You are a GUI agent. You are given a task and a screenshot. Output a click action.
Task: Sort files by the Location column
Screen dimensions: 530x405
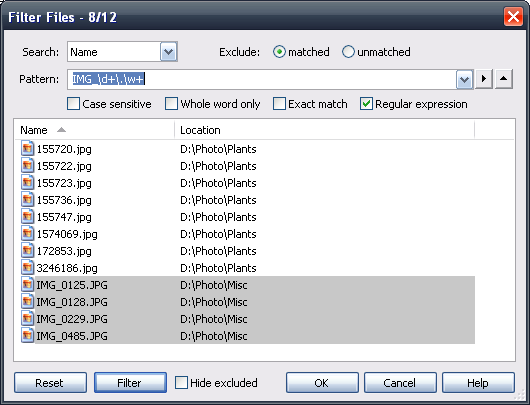[324, 130]
